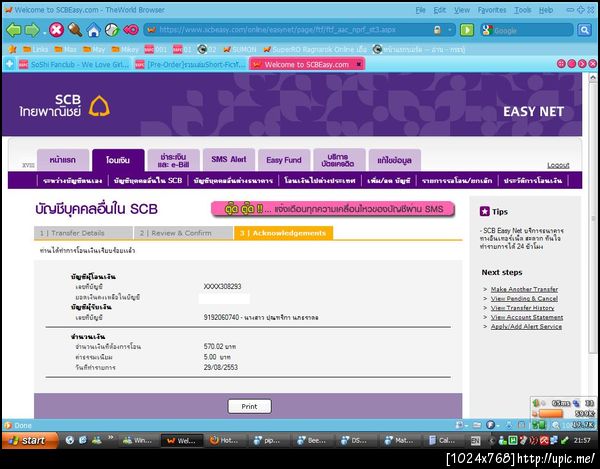Open the บริการบัตรเครดิต tab
The height and width of the screenshot is (469, 600).
coord(339,160)
